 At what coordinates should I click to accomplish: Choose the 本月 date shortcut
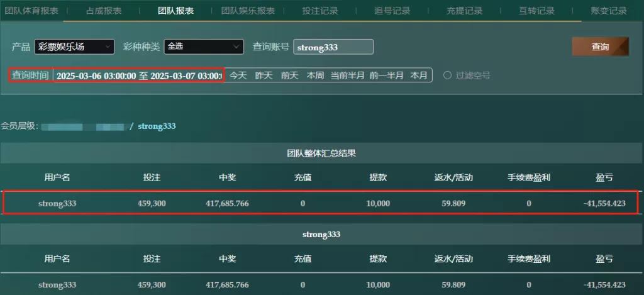point(419,75)
